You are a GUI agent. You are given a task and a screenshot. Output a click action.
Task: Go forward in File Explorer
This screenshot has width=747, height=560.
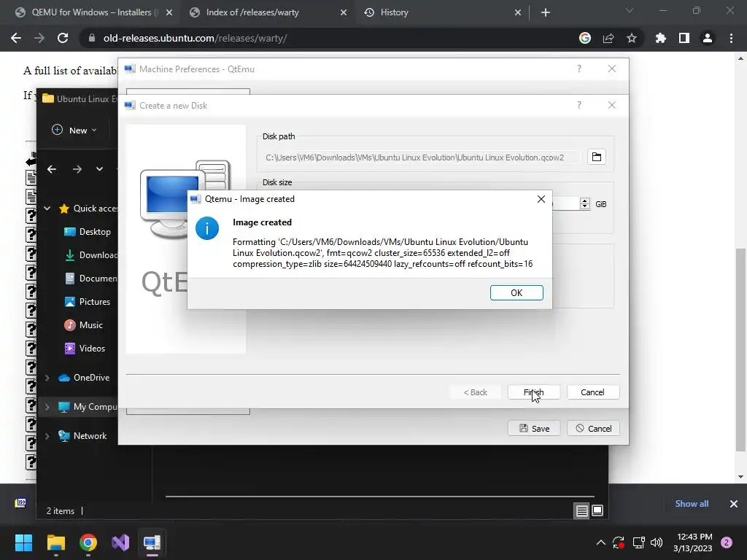pyautogui.click(x=77, y=169)
